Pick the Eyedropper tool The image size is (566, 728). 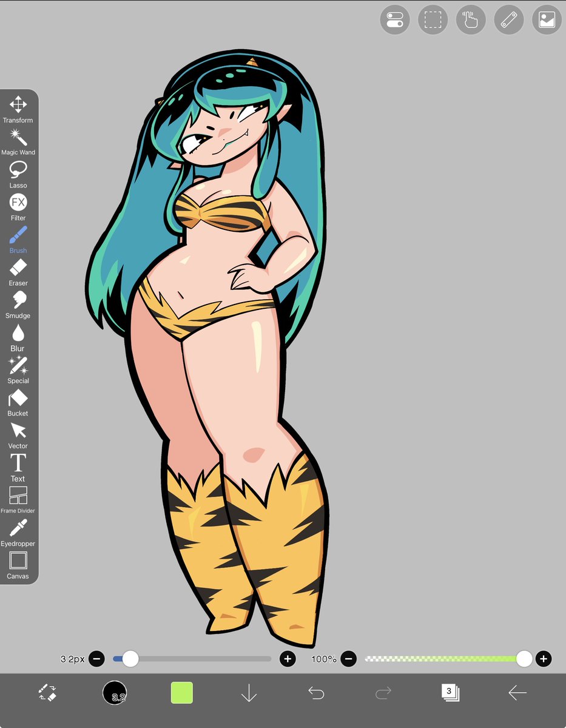(x=18, y=533)
